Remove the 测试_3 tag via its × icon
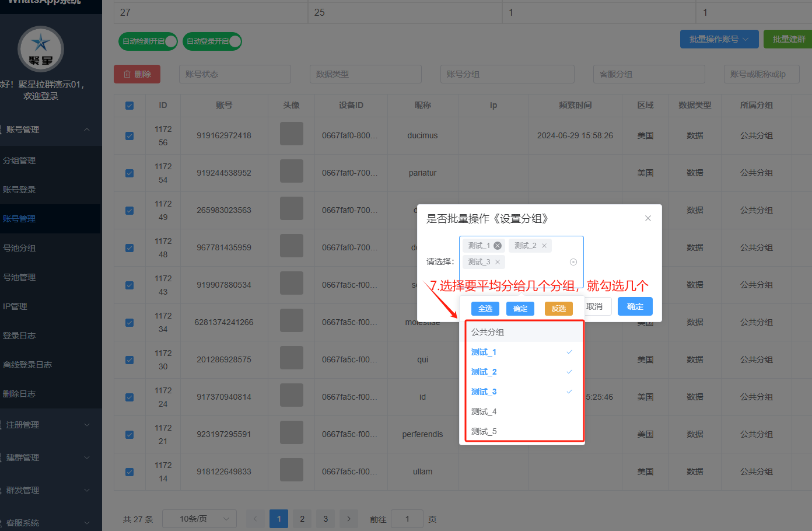 coord(498,262)
